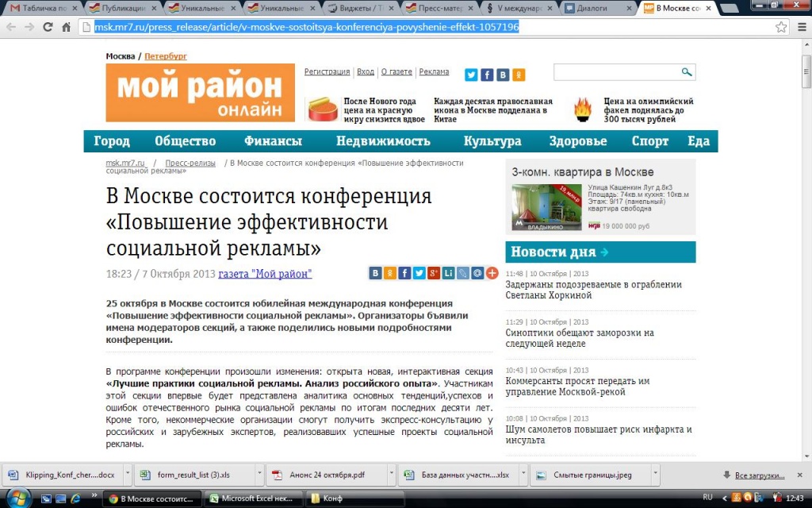Screen dimensions: 812x508
Task: Share article via Facebook share icon
Action: tap(404, 273)
